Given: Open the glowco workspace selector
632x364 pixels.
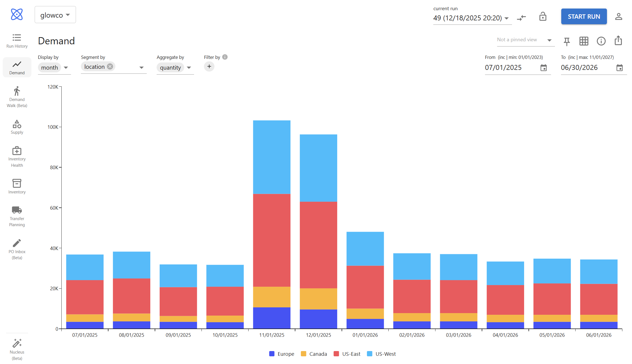Looking at the screenshot, I should 55,15.
